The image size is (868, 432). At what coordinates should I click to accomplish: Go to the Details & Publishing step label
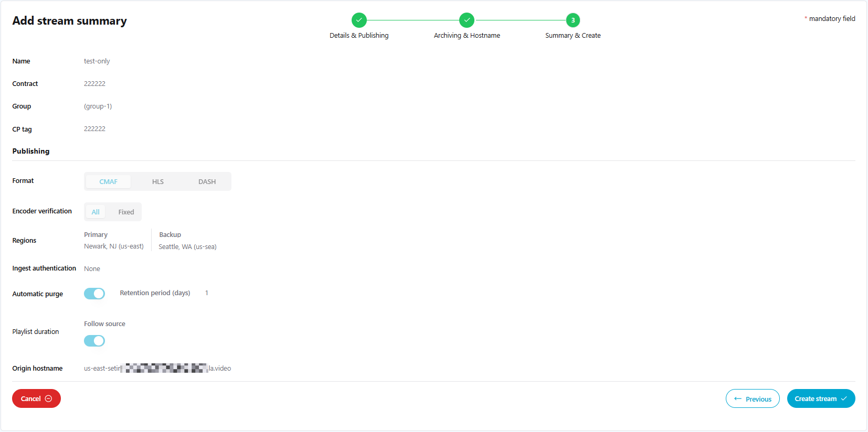359,36
